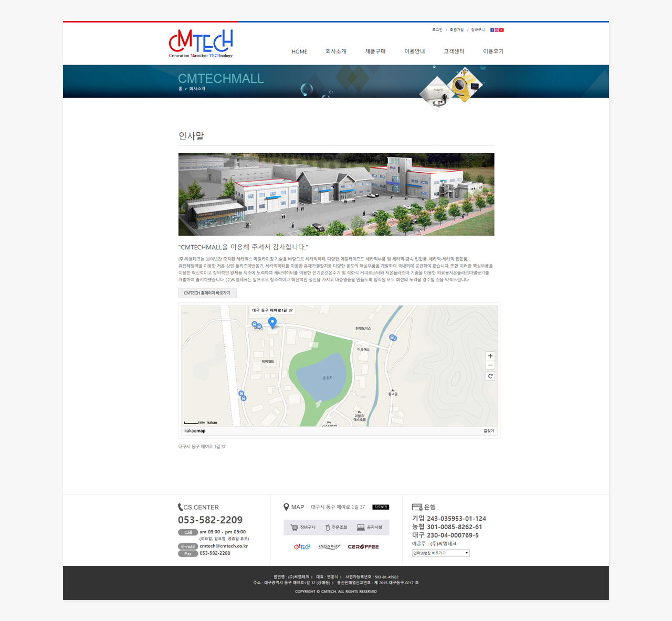The image size is (672, 621).
Task: Open the 회사소개 menu
Action: click(x=336, y=51)
